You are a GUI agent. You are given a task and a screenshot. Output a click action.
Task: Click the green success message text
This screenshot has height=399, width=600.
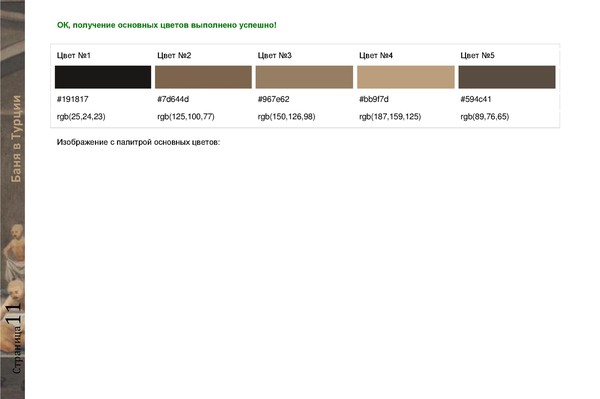click(167, 25)
